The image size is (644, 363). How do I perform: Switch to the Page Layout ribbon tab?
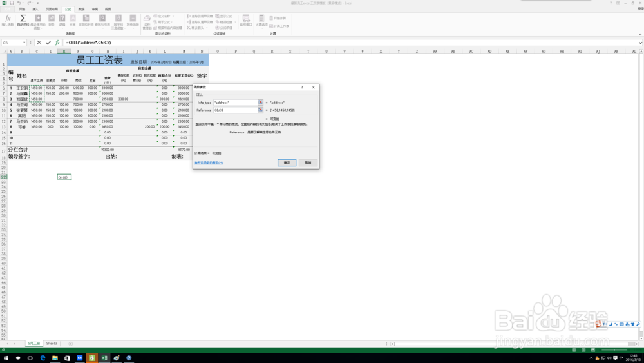(52, 9)
